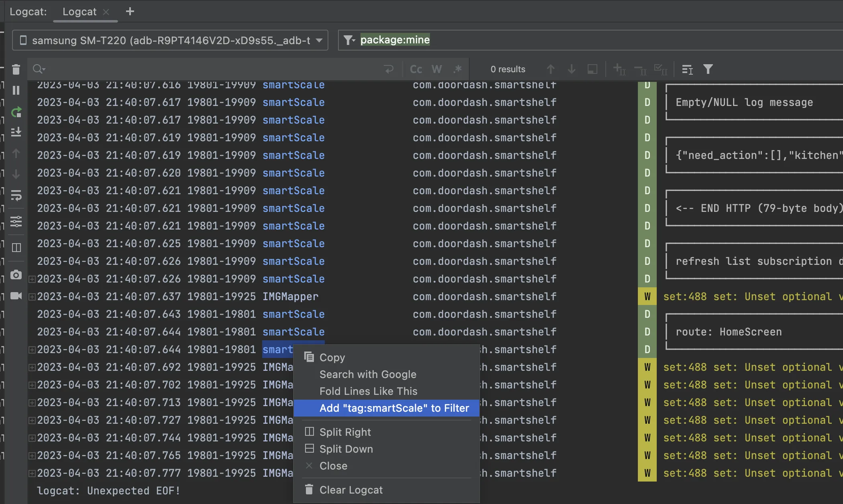This screenshot has width=843, height=504.
Task: Toggle Regex search option
Action: (x=457, y=69)
